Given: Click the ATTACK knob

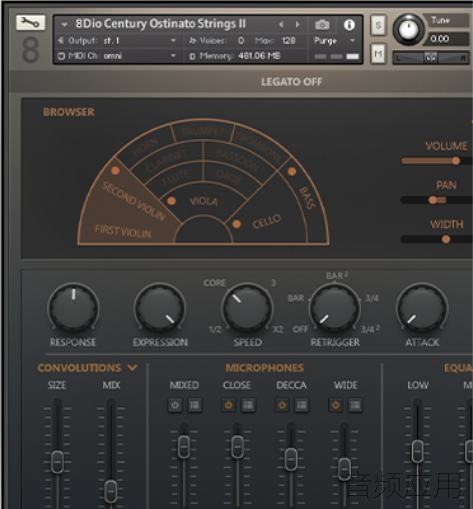Looking at the screenshot, I should 422,308.
